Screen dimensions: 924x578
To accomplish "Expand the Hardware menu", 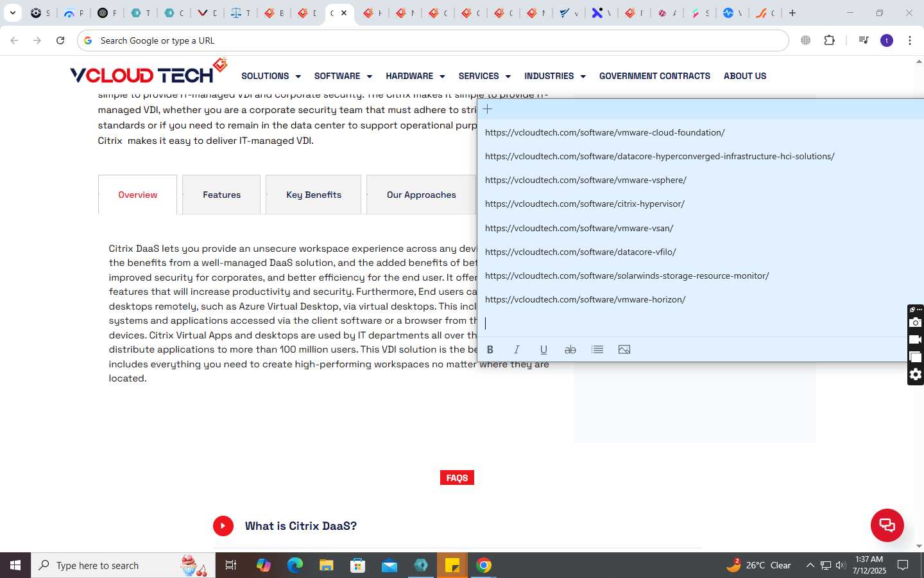I will [x=415, y=76].
